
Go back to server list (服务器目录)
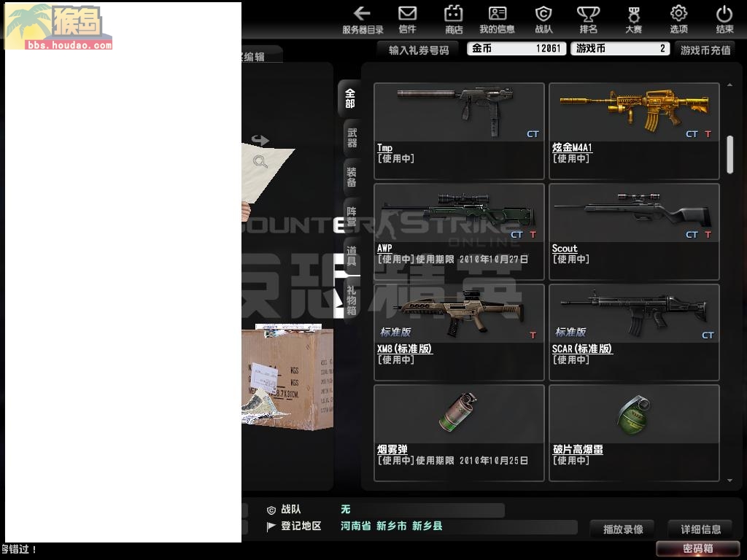(x=363, y=19)
